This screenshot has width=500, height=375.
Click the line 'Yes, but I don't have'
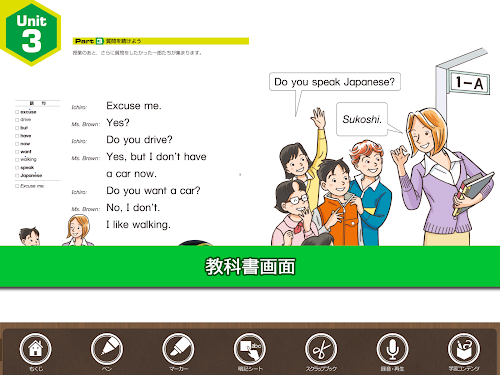156,157
